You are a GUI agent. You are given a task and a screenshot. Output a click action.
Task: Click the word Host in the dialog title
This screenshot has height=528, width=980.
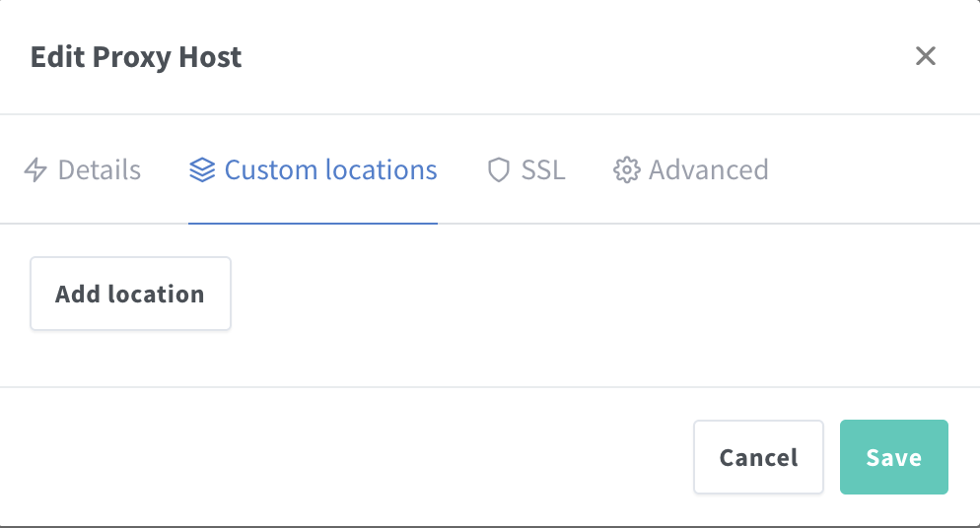[x=210, y=57]
